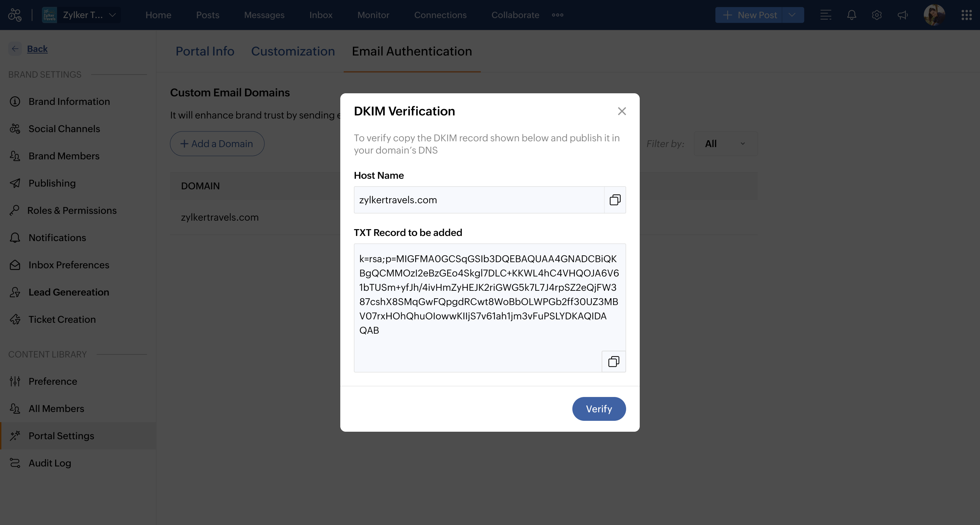
Task: Open the notifications bell icon
Action: pyautogui.click(x=851, y=15)
